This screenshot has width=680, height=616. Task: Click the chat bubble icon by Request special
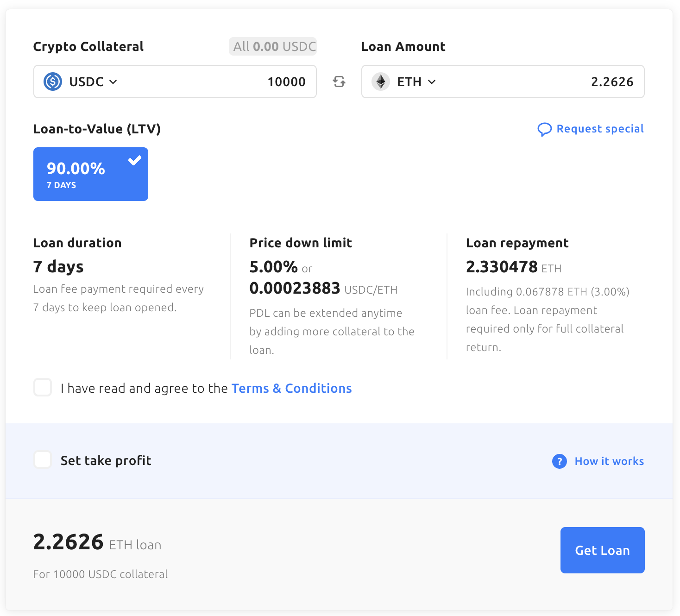(544, 129)
